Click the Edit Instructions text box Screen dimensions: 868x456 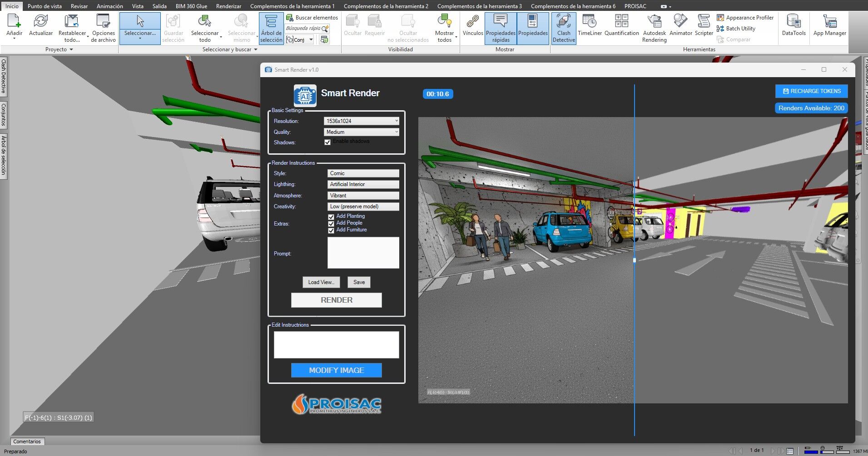(x=336, y=345)
